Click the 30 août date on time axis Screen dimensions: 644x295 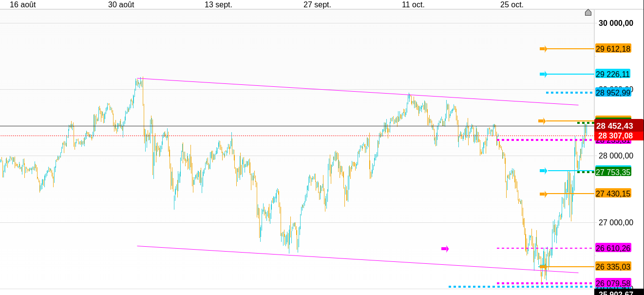pyautogui.click(x=121, y=5)
